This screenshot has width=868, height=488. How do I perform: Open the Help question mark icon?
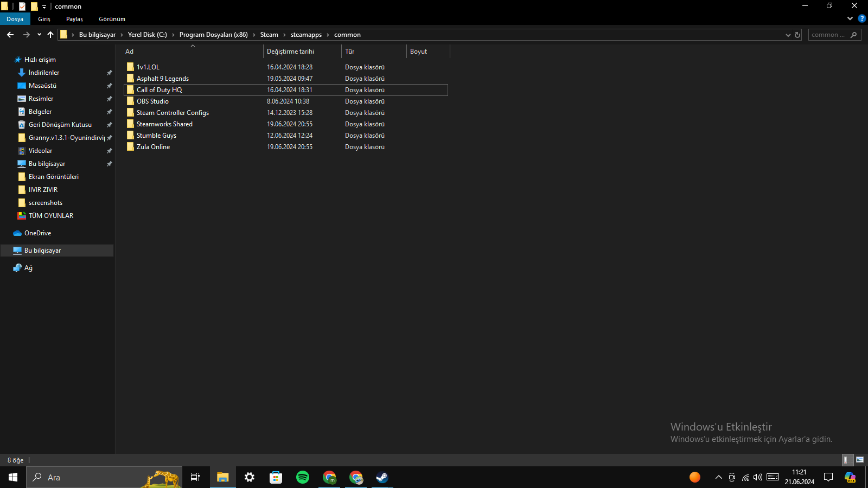click(861, 18)
